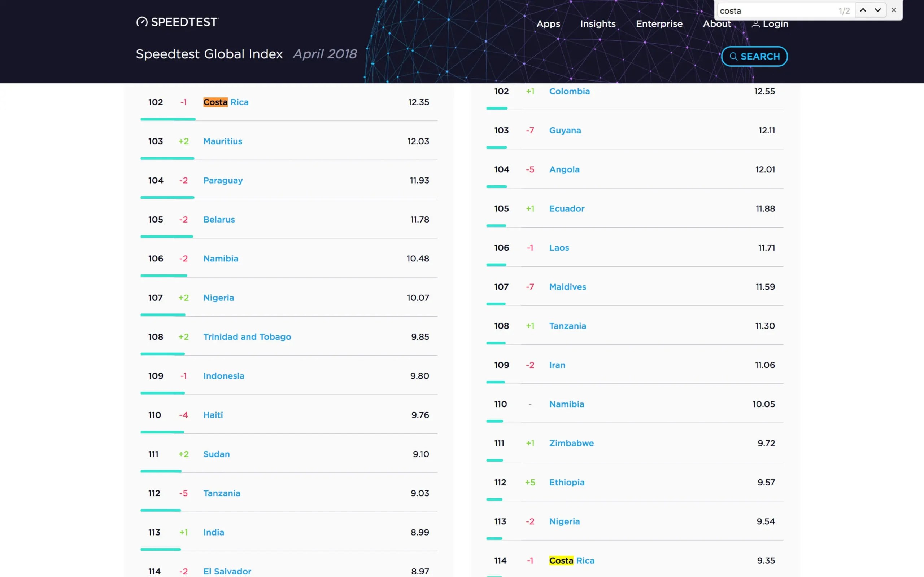This screenshot has width=924, height=577.
Task: Click the Speedtest logo icon
Action: click(x=141, y=21)
